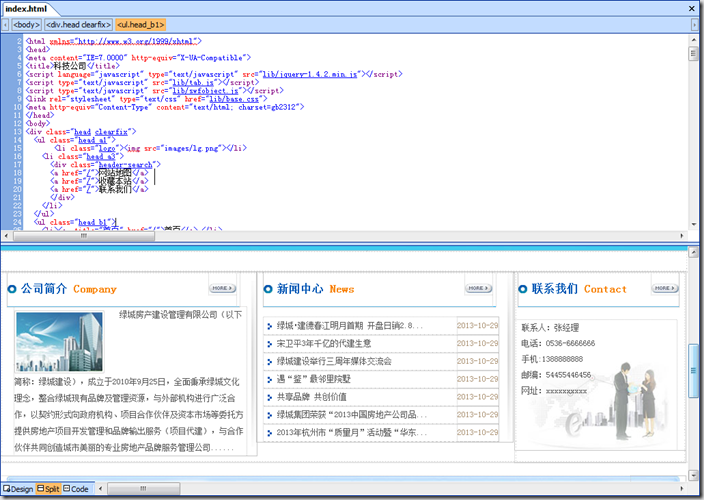Viewport: 704px width, 500px height.
Task: Click lib/swfobject.js link in code
Action: click(205, 91)
